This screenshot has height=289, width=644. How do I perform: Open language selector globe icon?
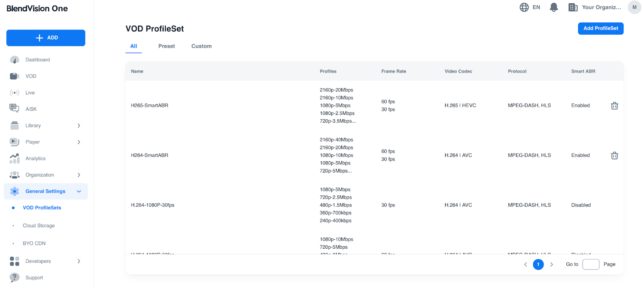coord(524,7)
